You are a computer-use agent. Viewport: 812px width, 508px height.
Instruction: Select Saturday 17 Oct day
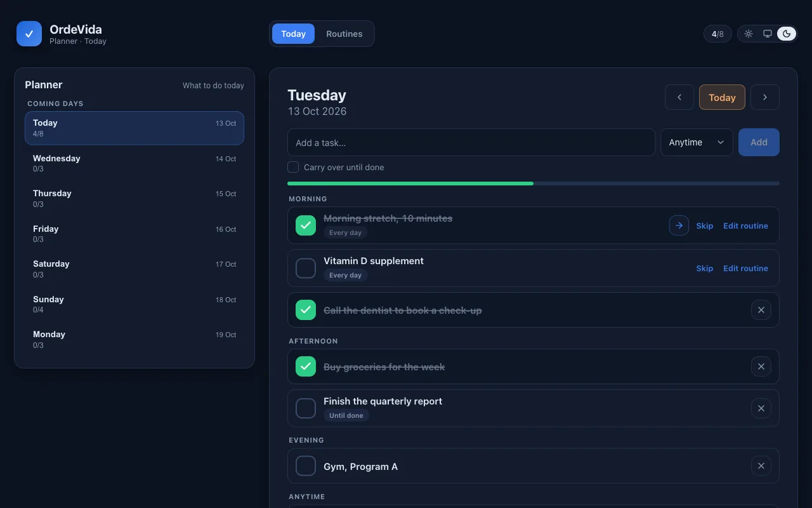134,269
